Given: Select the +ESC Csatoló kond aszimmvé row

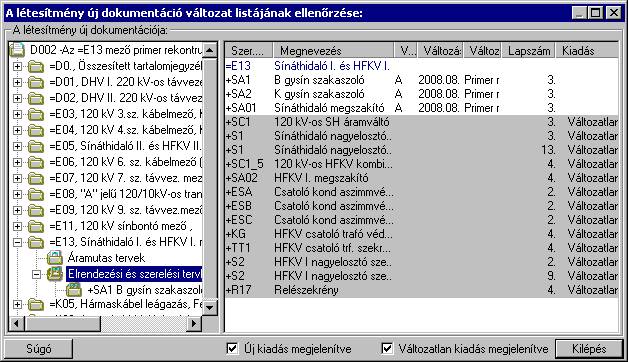Looking at the screenshot, I should (421, 220).
